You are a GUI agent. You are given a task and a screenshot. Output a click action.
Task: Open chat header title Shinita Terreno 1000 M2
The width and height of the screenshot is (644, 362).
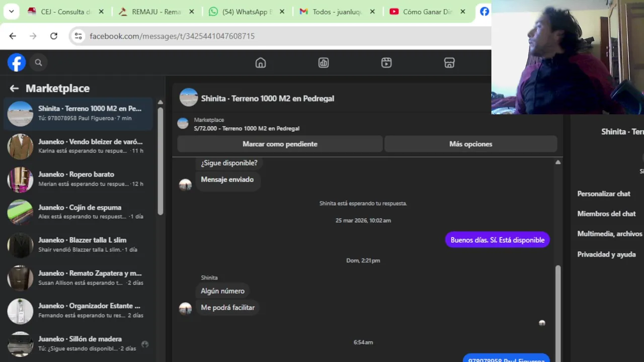click(x=268, y=99)
